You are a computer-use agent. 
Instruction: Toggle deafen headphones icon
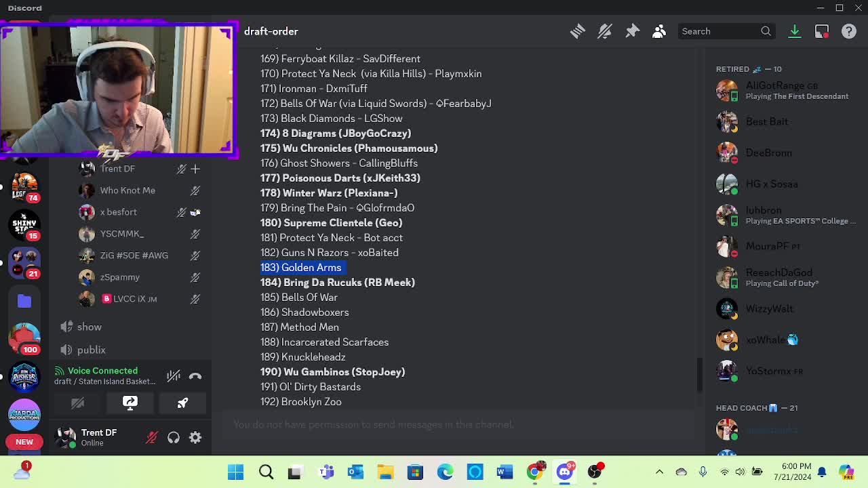coord(174,438)
